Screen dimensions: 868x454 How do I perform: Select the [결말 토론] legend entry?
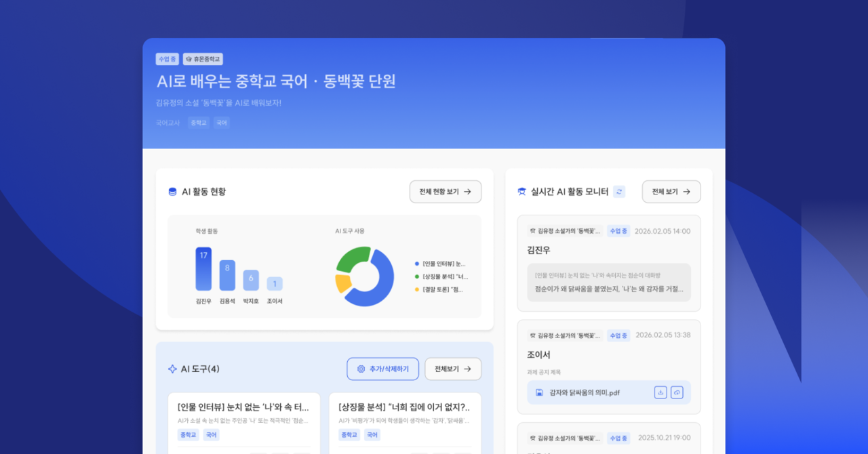point(439,289)
